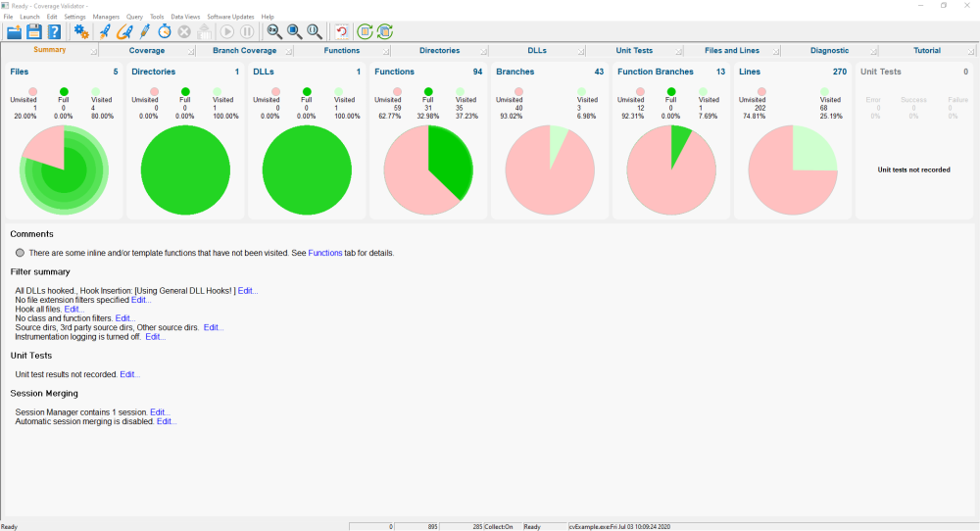The height and width of the screenshot is (531, 980).
Task: Click the grey pause circle icon
Action: (248, 32)
